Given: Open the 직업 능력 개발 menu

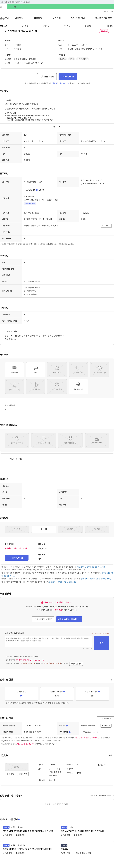Looking at the screenshot, I should 78,18.
